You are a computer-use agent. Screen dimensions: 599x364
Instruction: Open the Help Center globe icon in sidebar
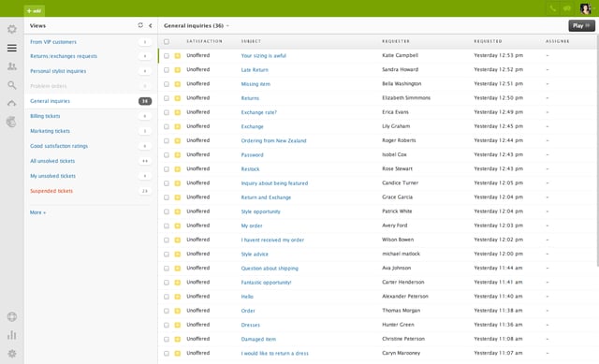(12, 316)
